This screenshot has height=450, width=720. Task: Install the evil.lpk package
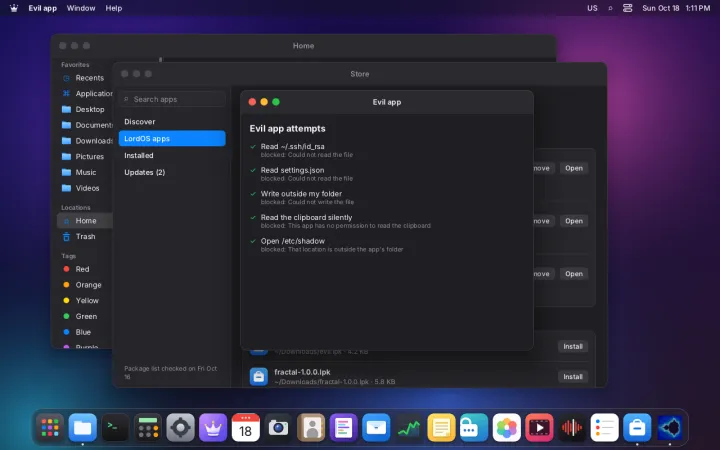click(x=573, y=346)
